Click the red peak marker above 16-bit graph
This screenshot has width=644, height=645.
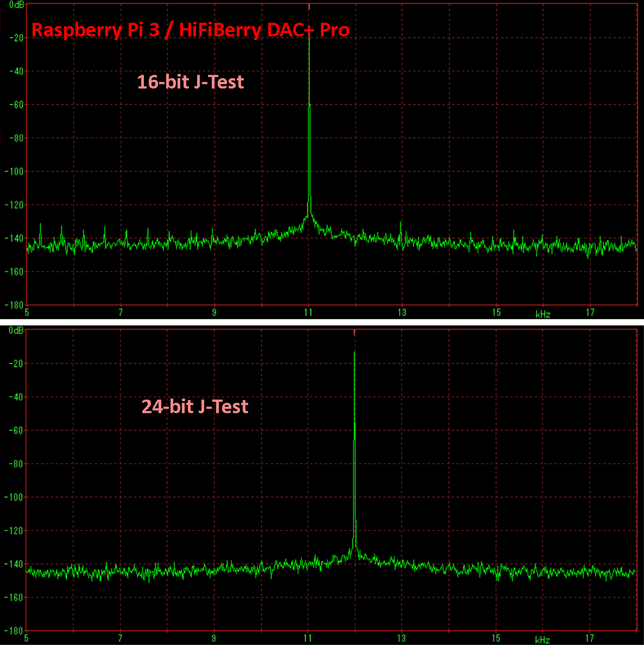(x=309, y=7)
